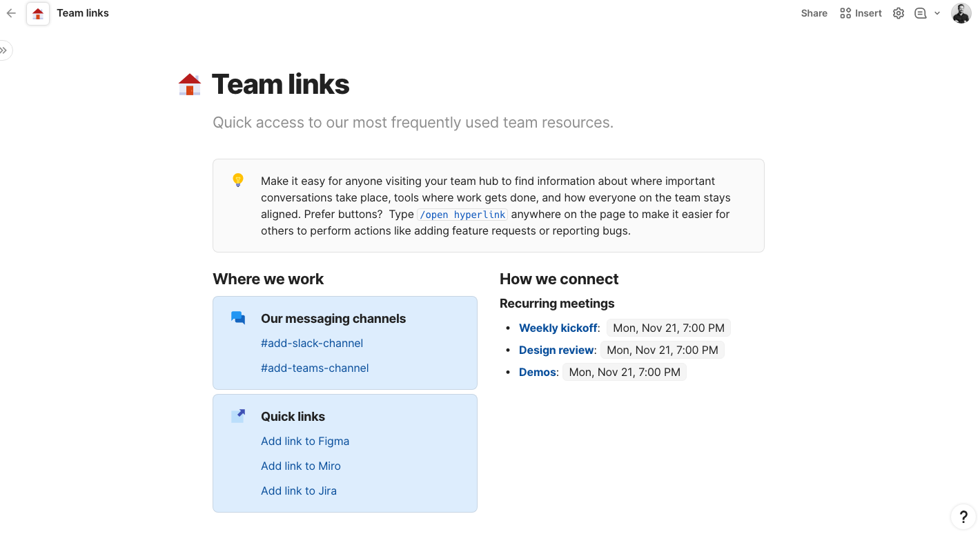The width and height of the screenshot is (980, 534).
Task: Click the messaging channels chat icon
Action: tap(238, 318)
